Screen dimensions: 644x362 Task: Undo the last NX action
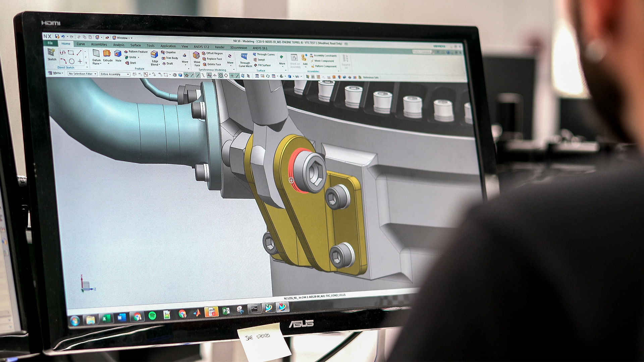(x=63, y=37)
